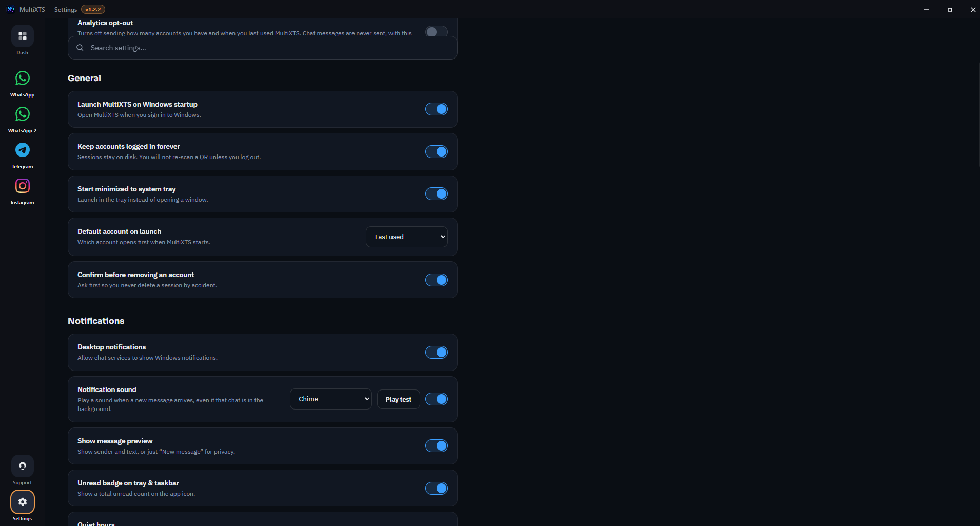Turn off Confirm before removing an account
This screenshot has width=980, height=526.
pyautogui.click(x=437, y=280)
